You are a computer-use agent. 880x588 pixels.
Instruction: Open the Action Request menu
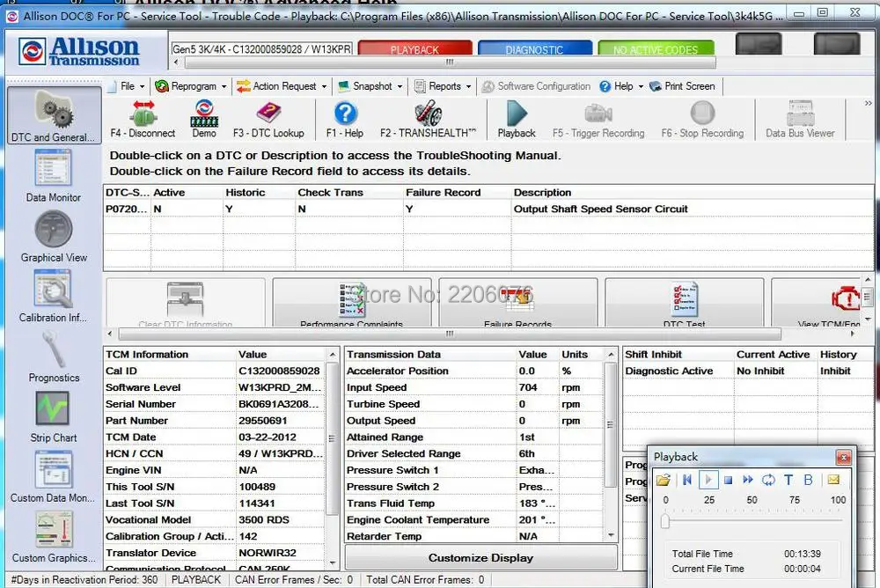tap(282, 86)
